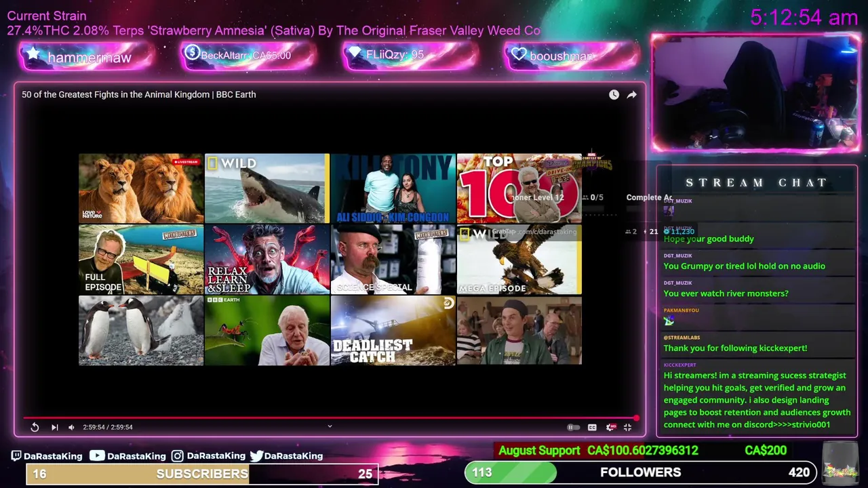Click the CA$200 goal amount
868x488 pixels.
766,451
